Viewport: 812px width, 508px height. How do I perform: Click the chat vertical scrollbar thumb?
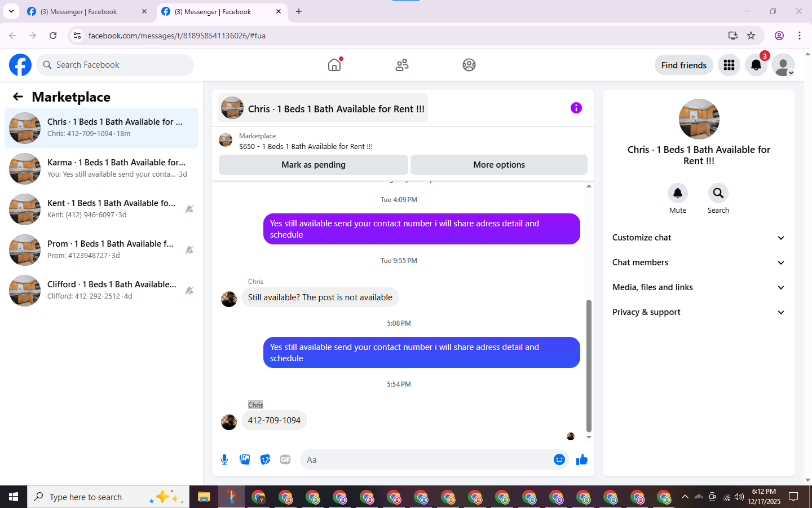[x=589, y=366]
